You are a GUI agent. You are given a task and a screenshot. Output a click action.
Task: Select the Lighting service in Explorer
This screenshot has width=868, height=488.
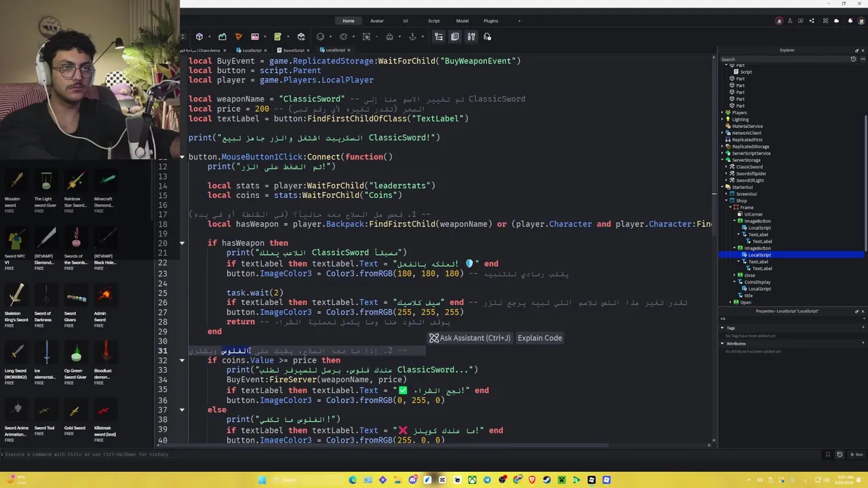[x=740, y=119]
